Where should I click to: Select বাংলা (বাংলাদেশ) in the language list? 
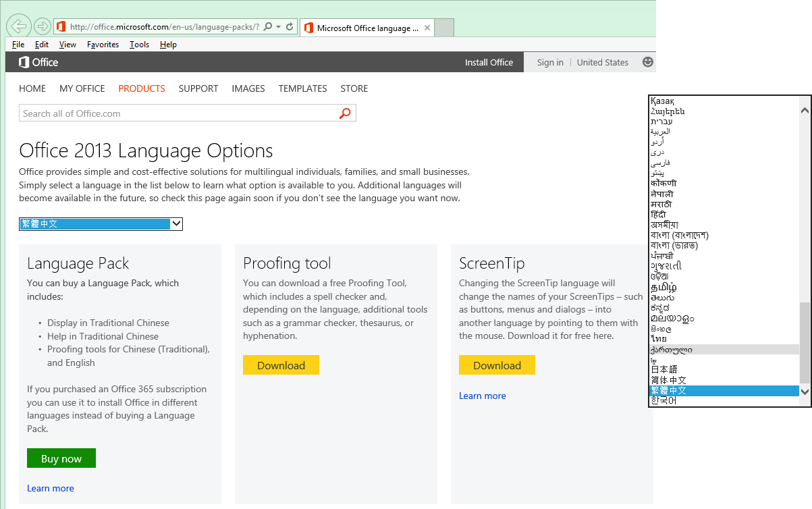coord(724,235)
